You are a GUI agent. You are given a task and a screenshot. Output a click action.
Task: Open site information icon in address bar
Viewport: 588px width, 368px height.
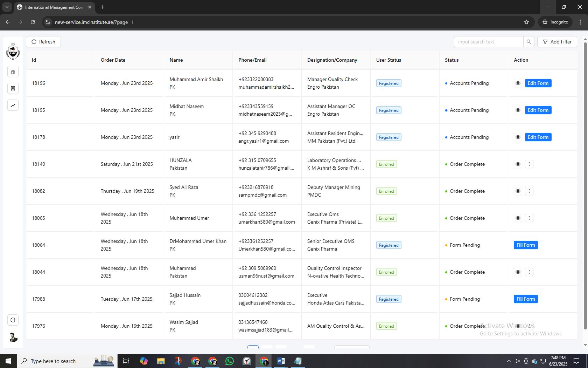tap(48, 22)
